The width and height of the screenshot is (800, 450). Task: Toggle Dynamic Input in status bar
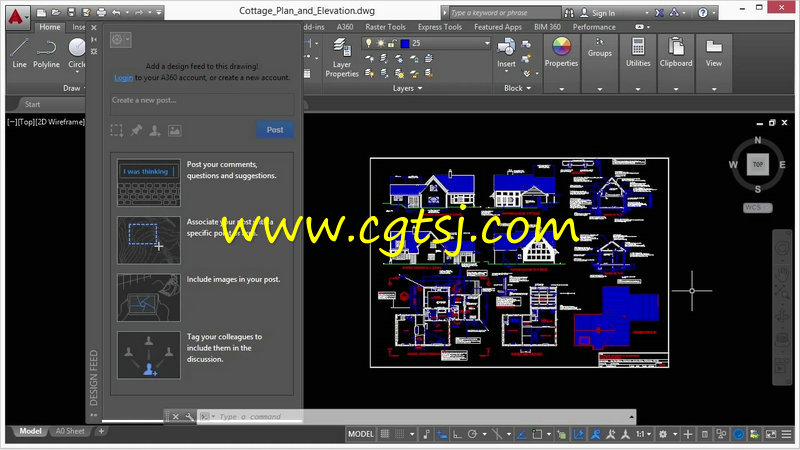pos(442,434)
